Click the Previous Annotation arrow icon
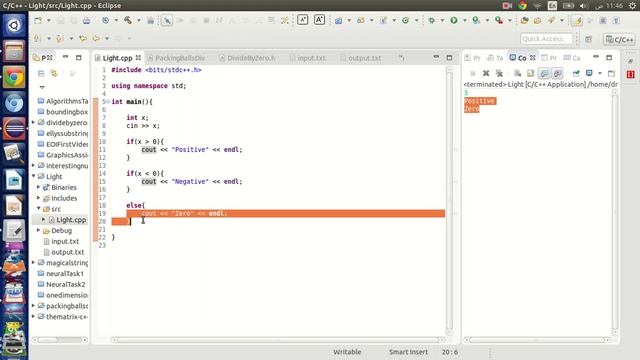 point(60,38)
